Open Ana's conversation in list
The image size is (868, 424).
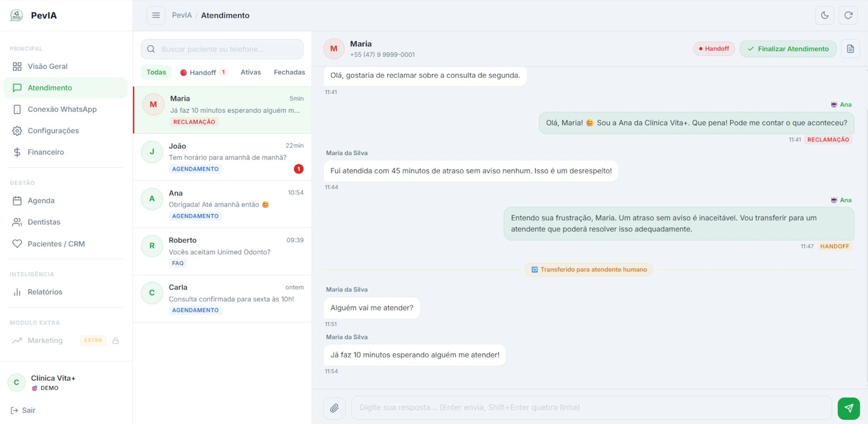pos(222,204)
